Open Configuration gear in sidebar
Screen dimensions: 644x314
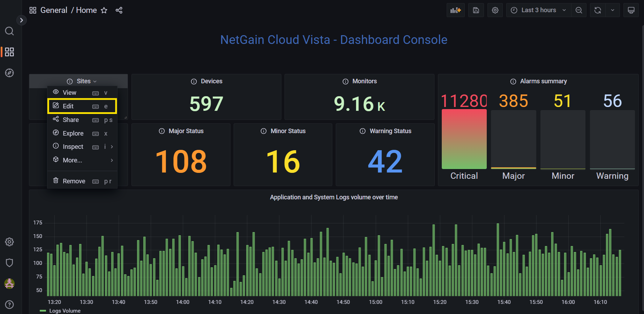(x=9, y=242)
